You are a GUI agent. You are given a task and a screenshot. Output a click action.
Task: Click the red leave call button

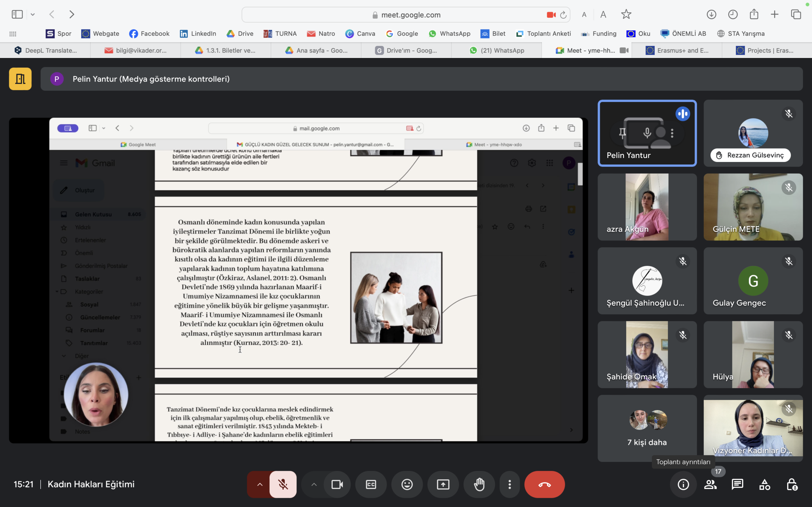tap(544, 484)
